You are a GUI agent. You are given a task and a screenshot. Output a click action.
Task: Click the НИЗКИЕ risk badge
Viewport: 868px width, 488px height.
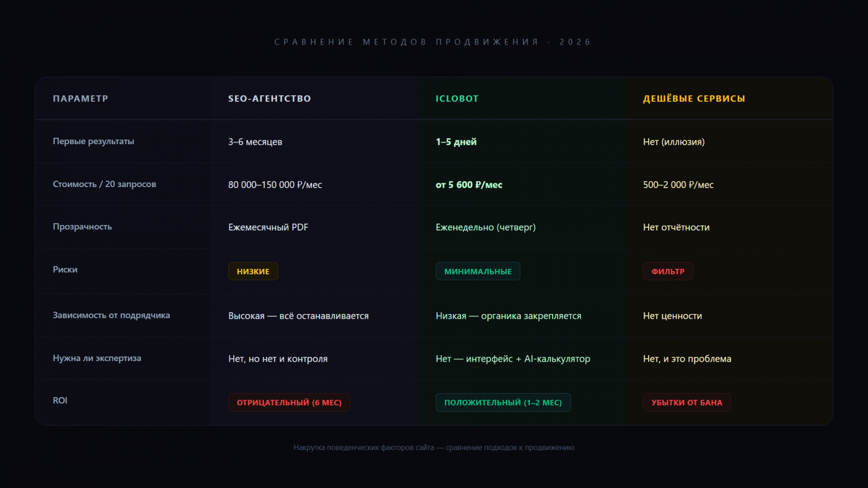point(253,272)
